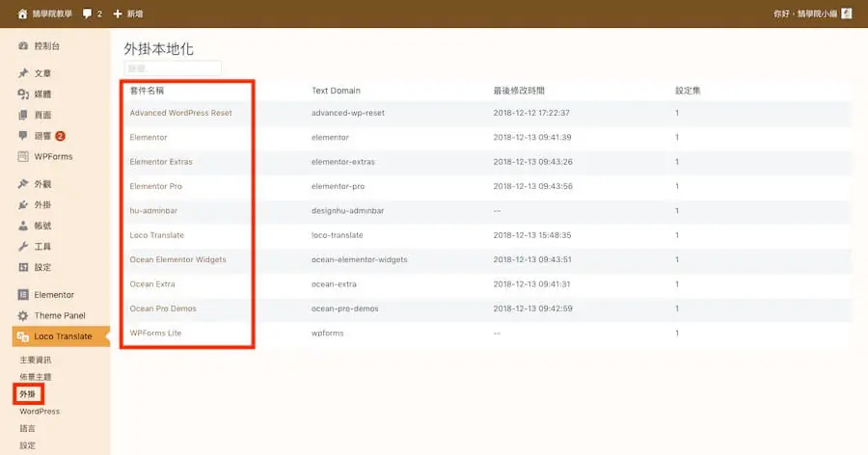
Task: Click the 2018-12-13 15:48:35 timestamp
Action: pyautogui.click(x=532, y=235)
